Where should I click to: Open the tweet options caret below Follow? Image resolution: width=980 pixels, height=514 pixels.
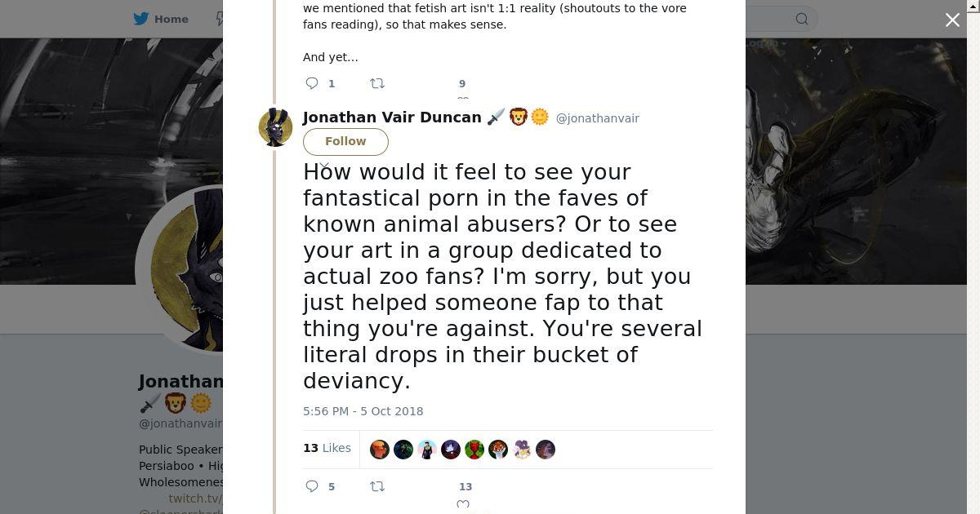point(324,166)
